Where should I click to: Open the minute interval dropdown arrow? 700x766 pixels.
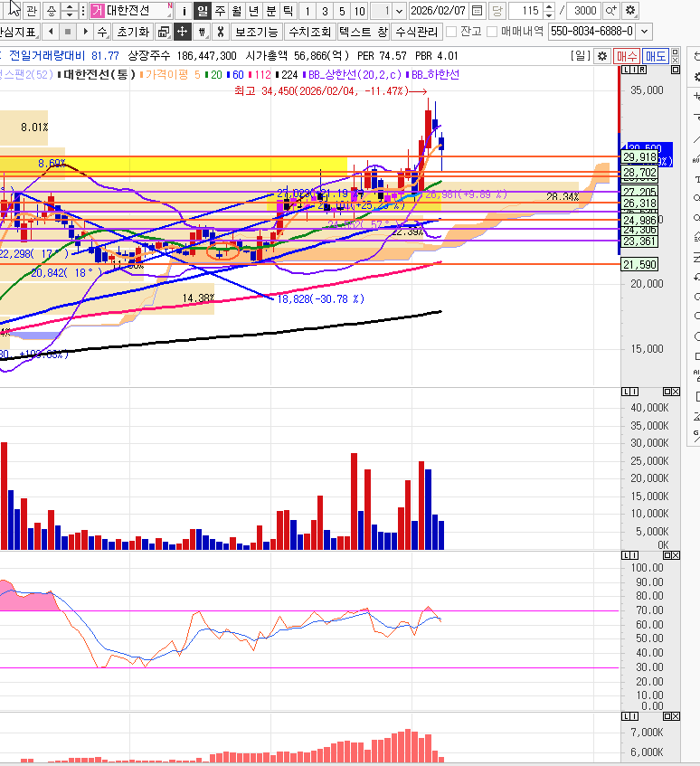400,11
